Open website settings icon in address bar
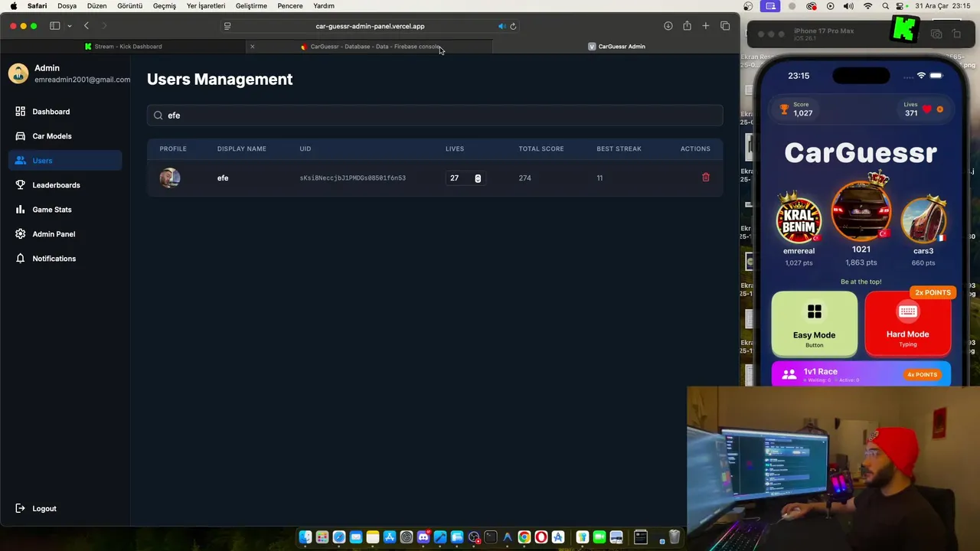The image size is (980, 551). pos(227,26)
